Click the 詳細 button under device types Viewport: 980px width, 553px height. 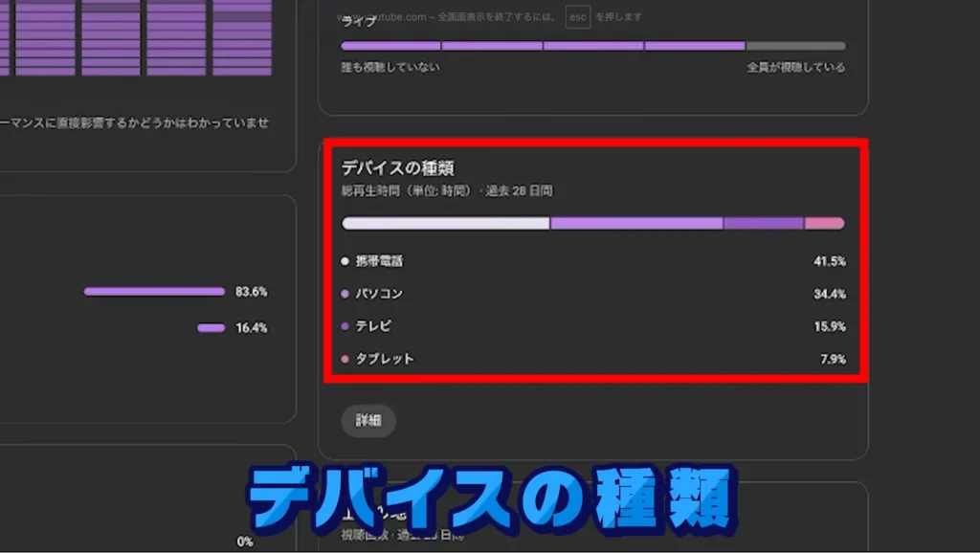point(368,421)
